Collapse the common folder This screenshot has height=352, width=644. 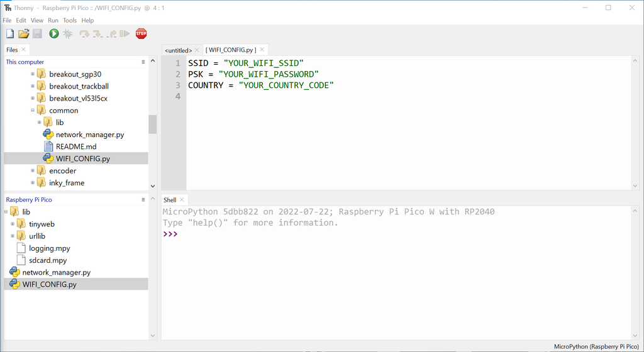(33, 111)
